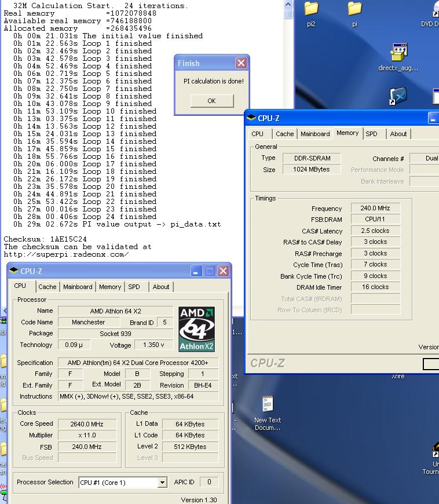
Task: Click the Revision BH-E4 field
Action: (x=203, y=385)
